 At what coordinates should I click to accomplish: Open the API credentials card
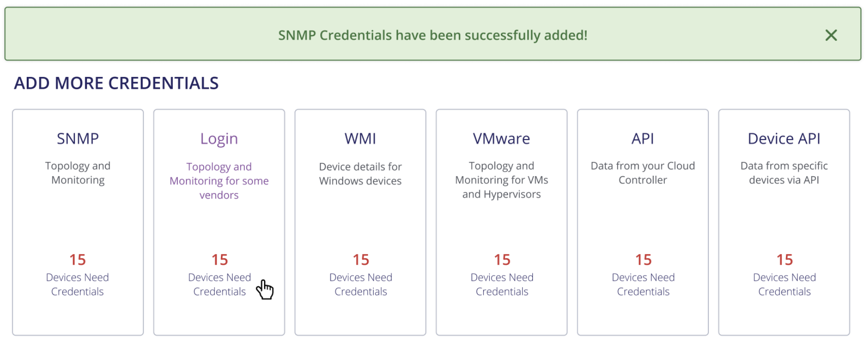tap(643, 222)
